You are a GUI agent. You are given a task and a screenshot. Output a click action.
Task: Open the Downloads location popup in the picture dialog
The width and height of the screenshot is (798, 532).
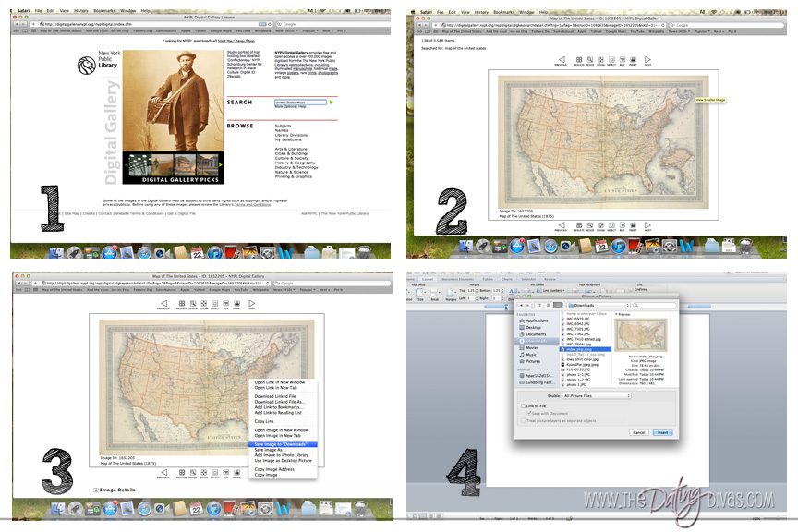click(x=599, y=305)
